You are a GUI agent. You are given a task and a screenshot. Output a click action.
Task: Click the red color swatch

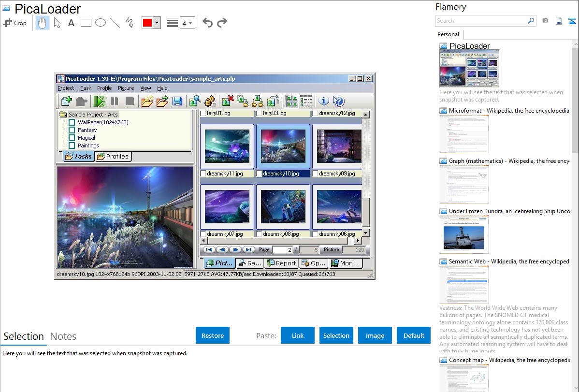click(147, 23)
